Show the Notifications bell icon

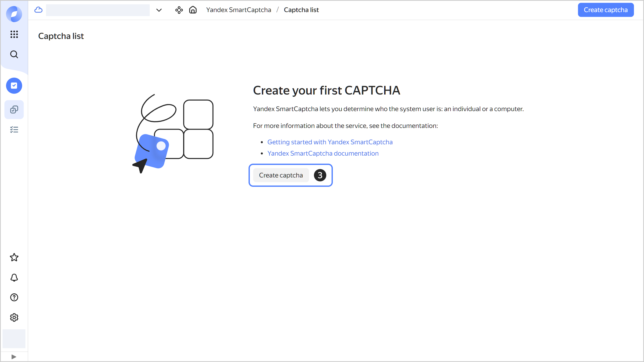click(14, 278)
